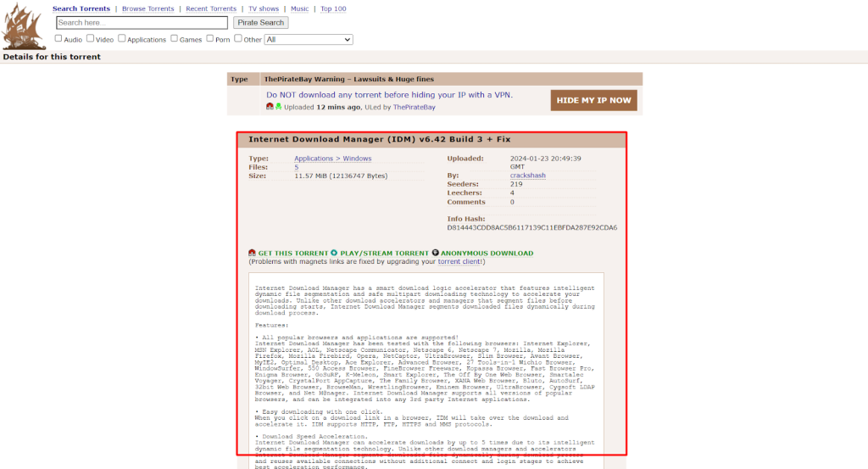Navigate to TV shows

(264, 8)
